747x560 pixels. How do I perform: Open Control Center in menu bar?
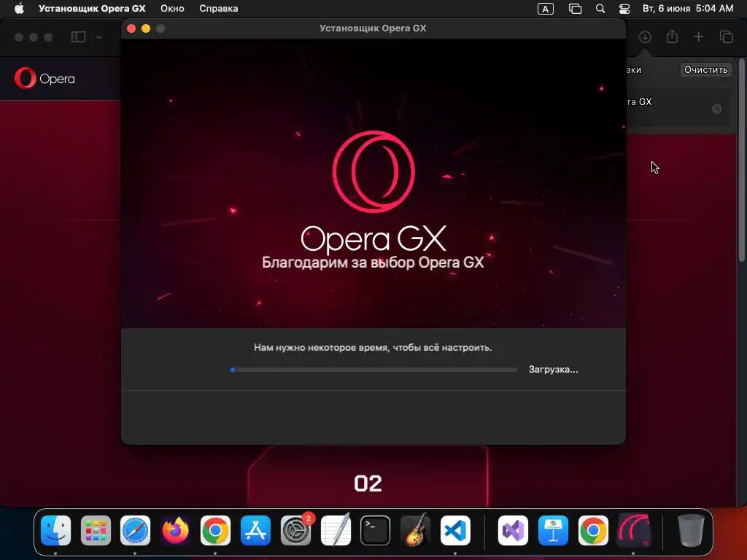tap(624, 9)
